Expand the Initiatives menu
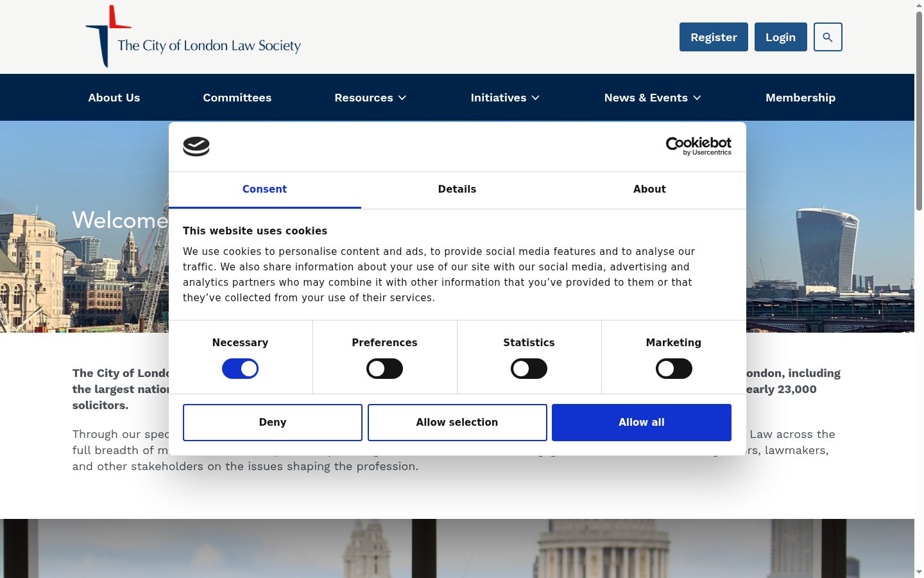This screenshot has height=578, width=924. (x=505, y=98)
